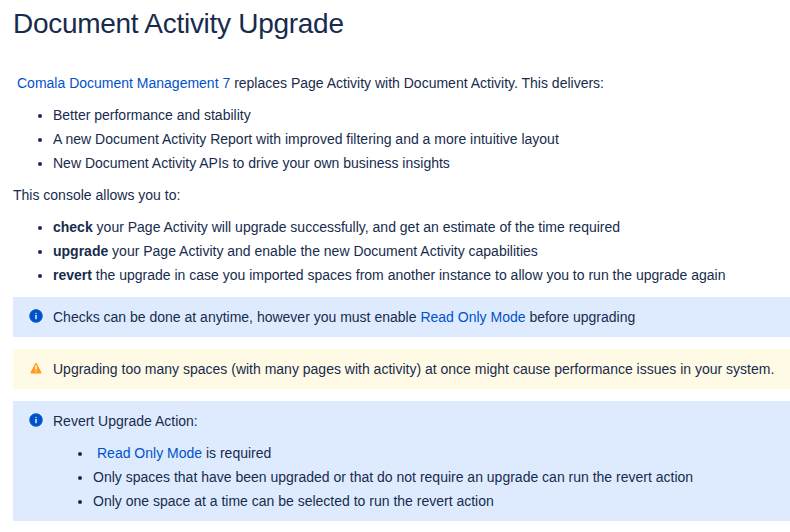Screen dimensions: 790x532
Task: Click the 'is required' text after Read Only Mode
Action: point(238,453)
